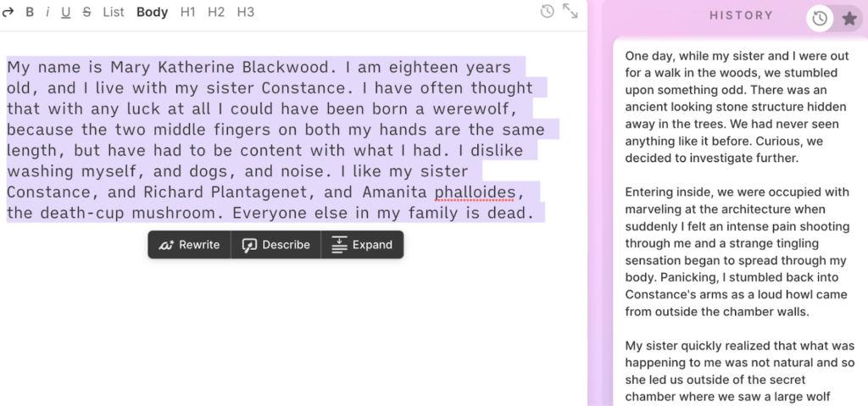
Task: Convert the selection to a List
Action: point(114,12)
